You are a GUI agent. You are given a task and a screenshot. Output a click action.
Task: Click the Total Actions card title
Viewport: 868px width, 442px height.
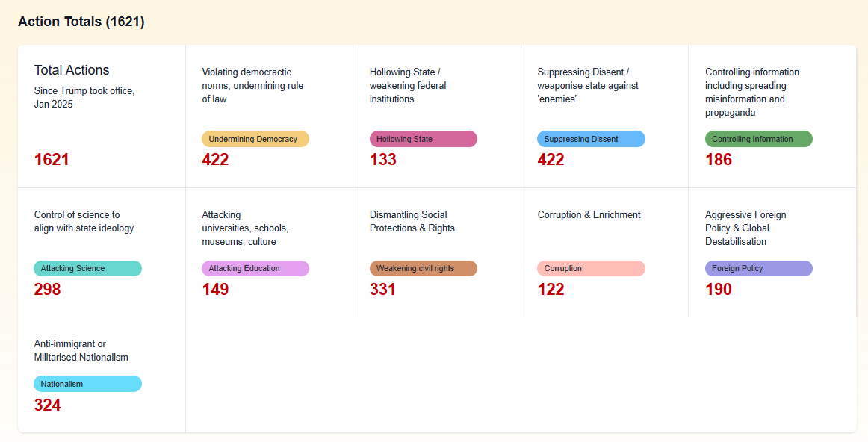(x=72, y=70)
